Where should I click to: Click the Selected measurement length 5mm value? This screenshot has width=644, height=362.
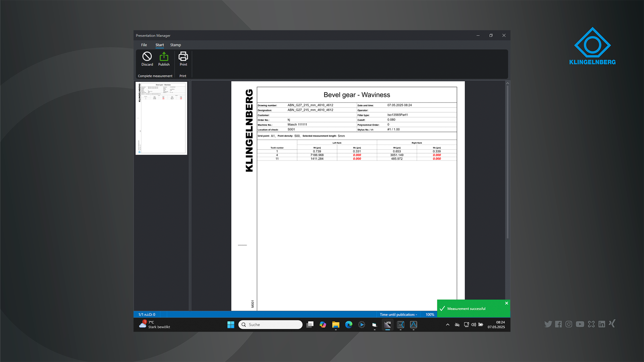pos(341,136)
